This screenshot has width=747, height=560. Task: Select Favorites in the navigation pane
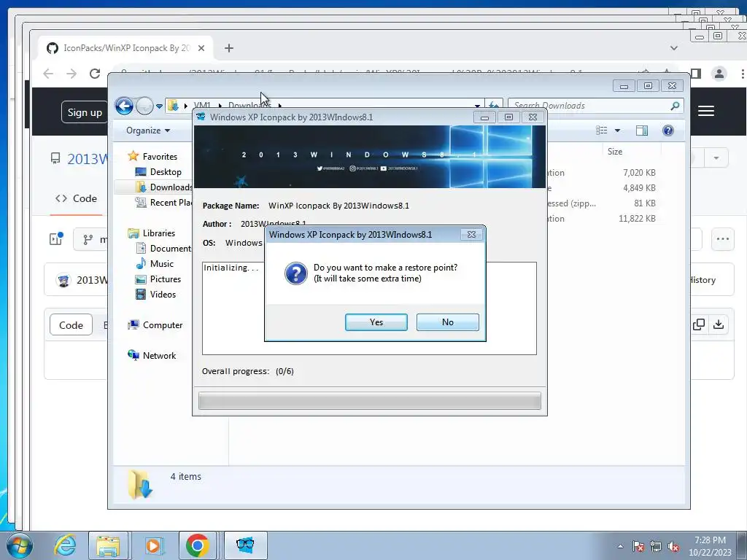click(152, 156)
